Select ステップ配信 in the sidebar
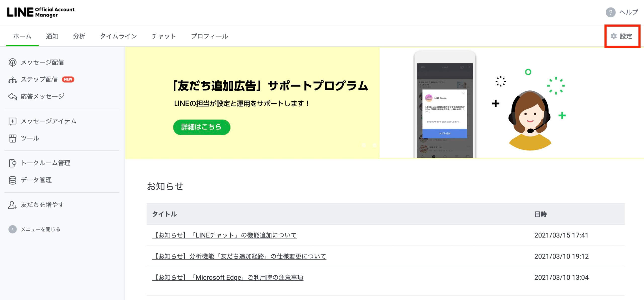Image resolution: width=644 pixels, height=300 pixels. (x=39, y=79)
